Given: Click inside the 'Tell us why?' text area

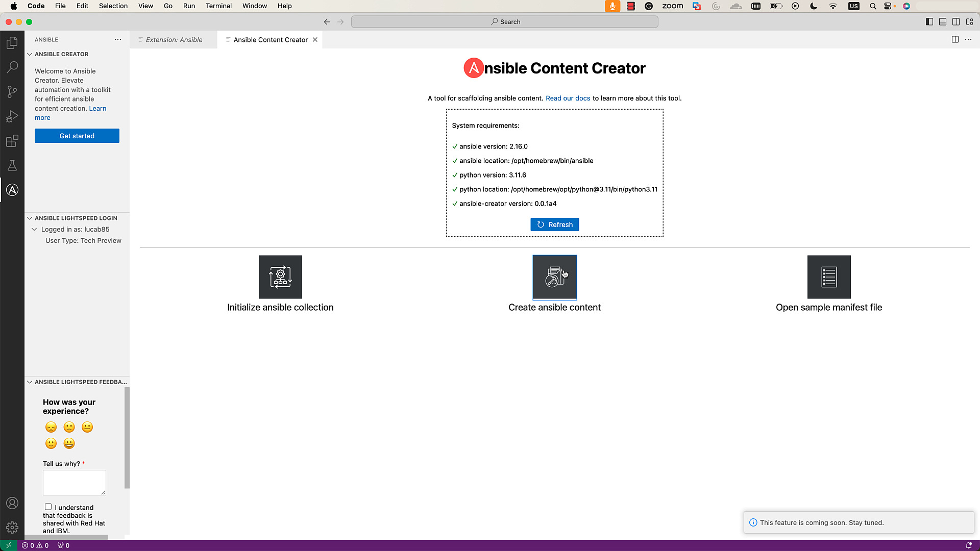Looking at the screenshot, I should point(74,482).
